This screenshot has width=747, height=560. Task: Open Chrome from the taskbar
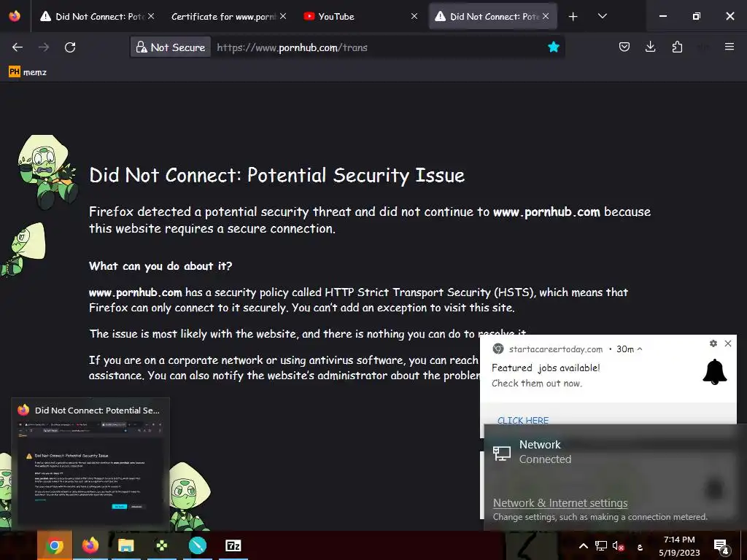click(55, 545)
